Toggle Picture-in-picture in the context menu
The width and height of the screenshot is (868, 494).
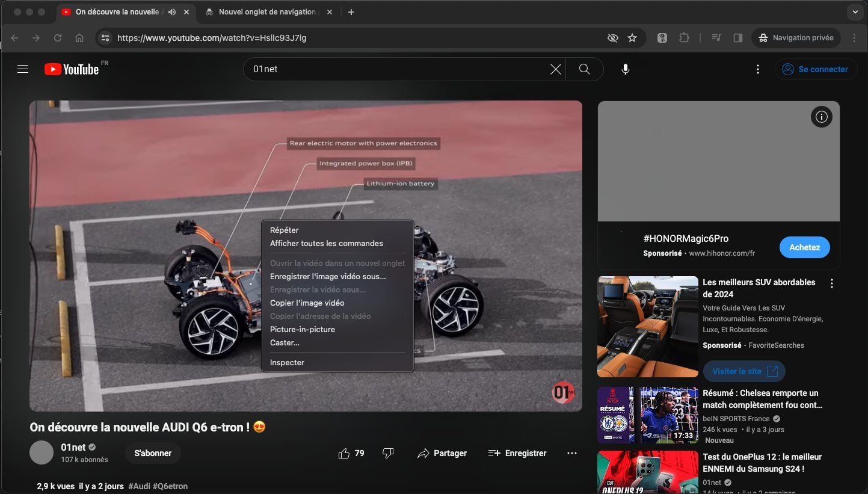303,329
